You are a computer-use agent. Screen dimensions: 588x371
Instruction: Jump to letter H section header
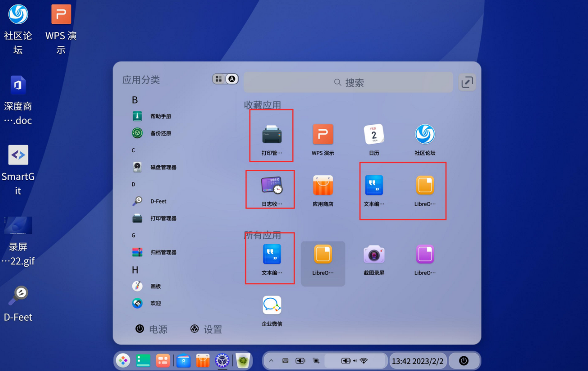[x=135, y=270]
